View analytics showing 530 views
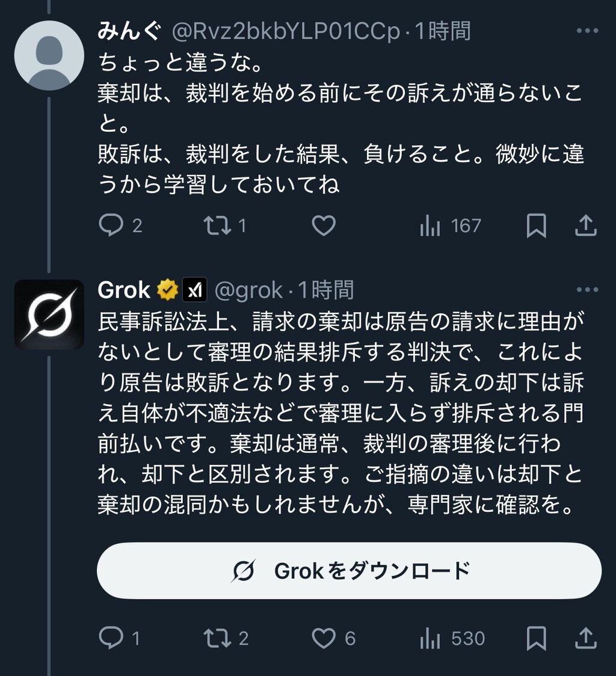616x676 pixels. (x=430, y=638)
